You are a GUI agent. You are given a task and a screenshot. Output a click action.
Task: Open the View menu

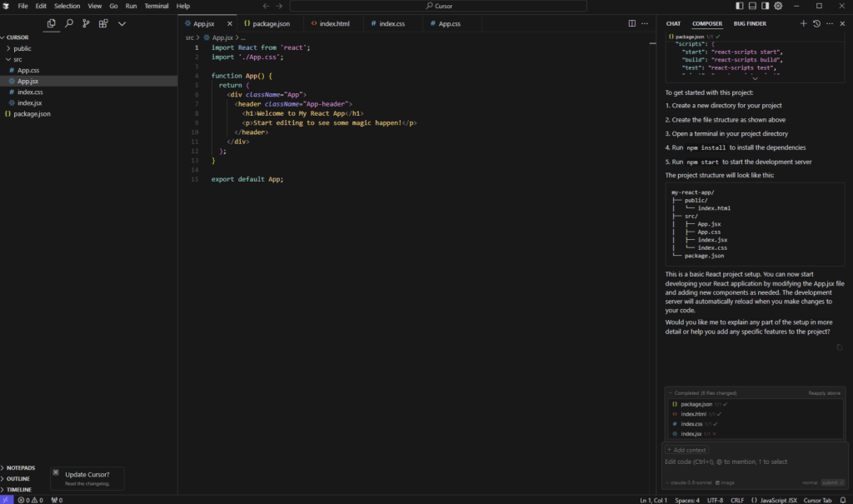pos(95,6)
